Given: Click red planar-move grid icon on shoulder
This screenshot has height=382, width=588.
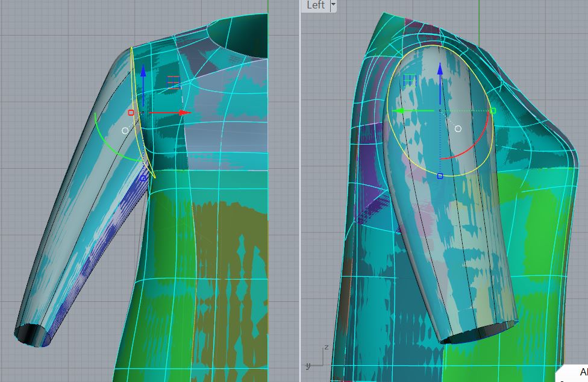Looking at the screenshot, I should (174, 82).
